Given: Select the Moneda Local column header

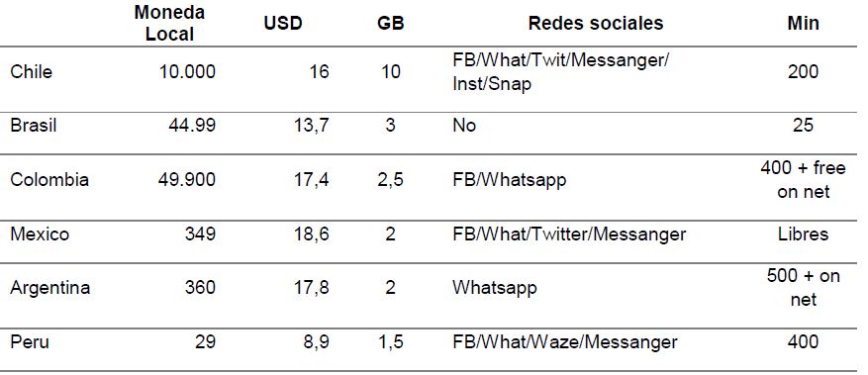Looking at the screenshot, I should click(169, 23).
